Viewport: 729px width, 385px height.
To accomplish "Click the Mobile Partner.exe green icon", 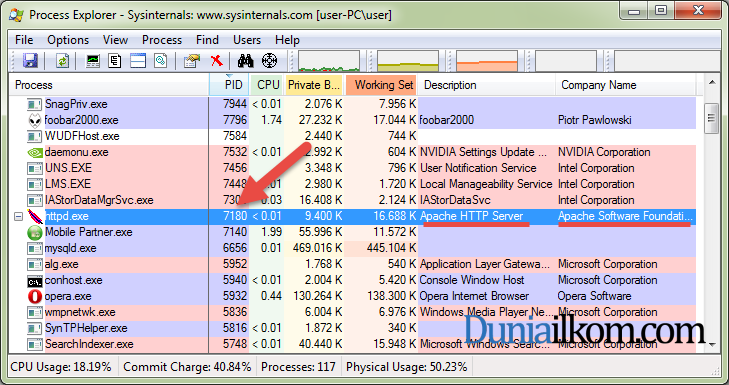I will (x=35, y=232).
